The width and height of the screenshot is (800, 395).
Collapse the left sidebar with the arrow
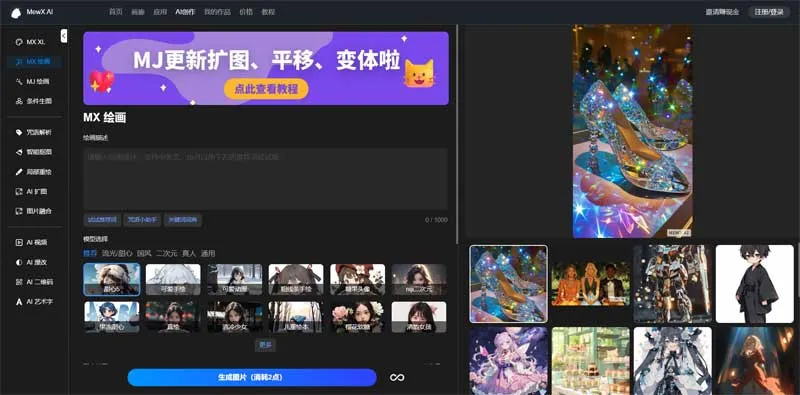click(64, 36)
